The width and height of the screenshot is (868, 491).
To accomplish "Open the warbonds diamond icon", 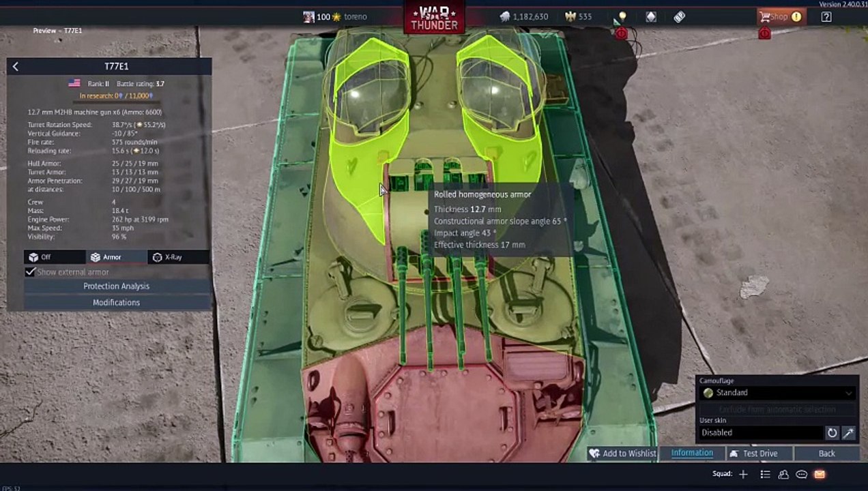I will pyautogui.click(x=651, y=16).
